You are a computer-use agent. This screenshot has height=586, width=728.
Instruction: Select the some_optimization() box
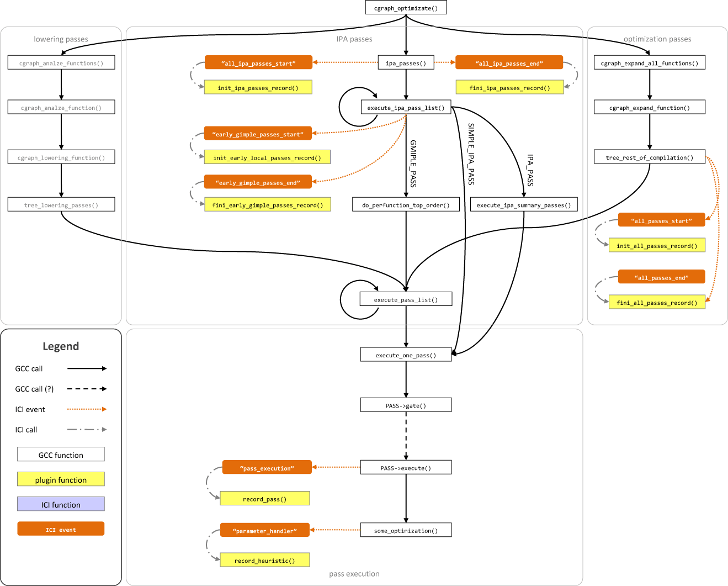coord(406,530)
